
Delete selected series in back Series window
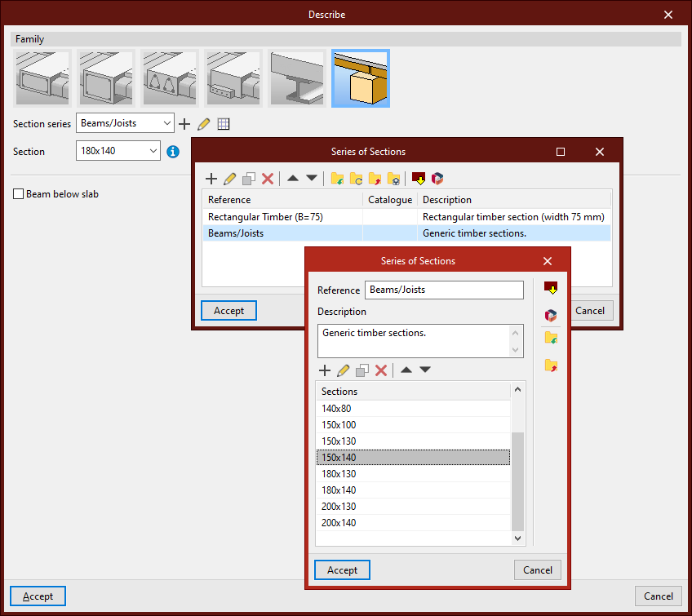pos(268,179)
